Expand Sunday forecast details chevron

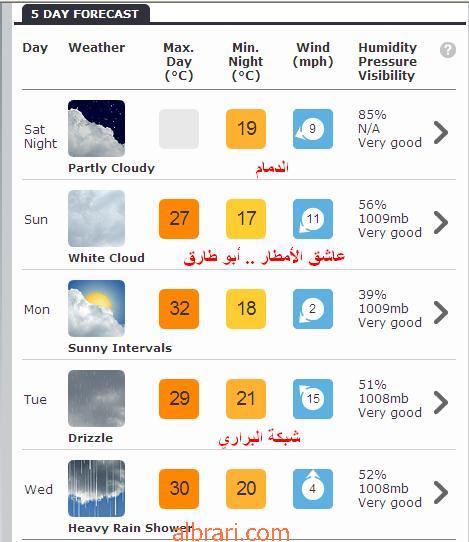coord(441,222)
